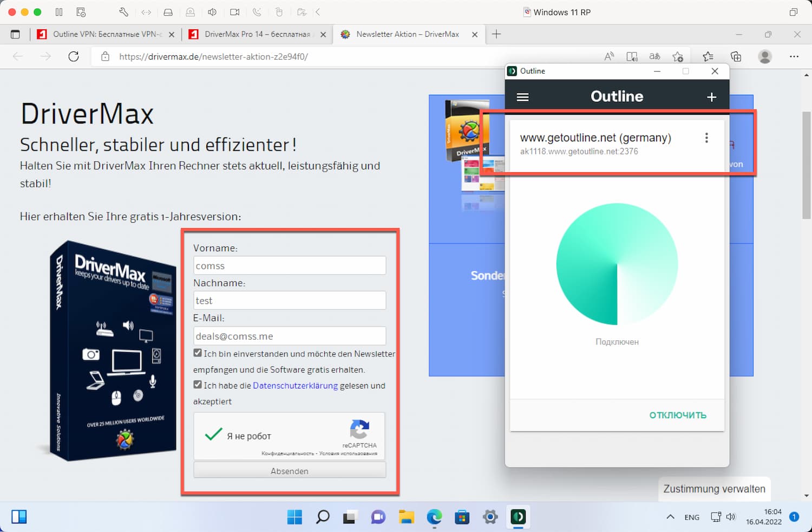Open Task View from taskbar
The height and width of the screenshot is (532, 812).
point(350,517)
